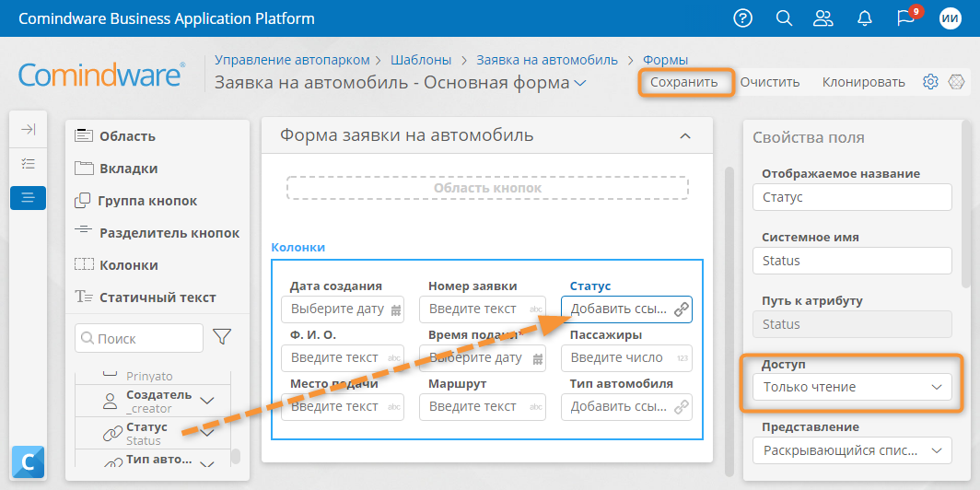Click the Номер заявки text field

pyautogui.click(x=483, y=309)
